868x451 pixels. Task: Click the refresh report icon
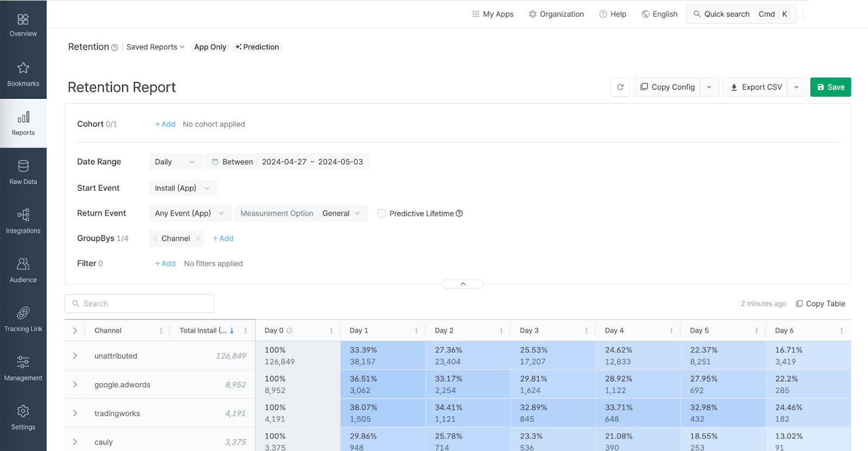tap(620, 87)
